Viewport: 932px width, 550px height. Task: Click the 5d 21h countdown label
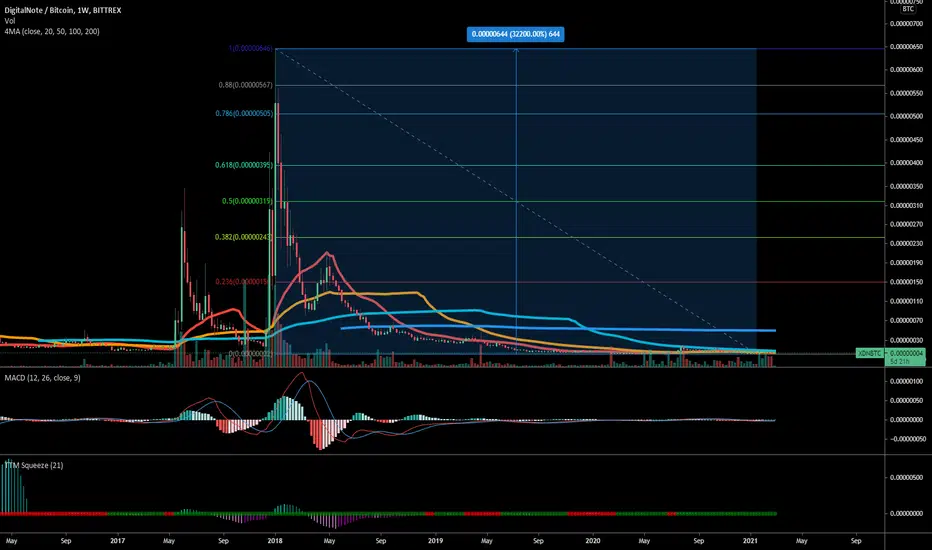[900, 361]
